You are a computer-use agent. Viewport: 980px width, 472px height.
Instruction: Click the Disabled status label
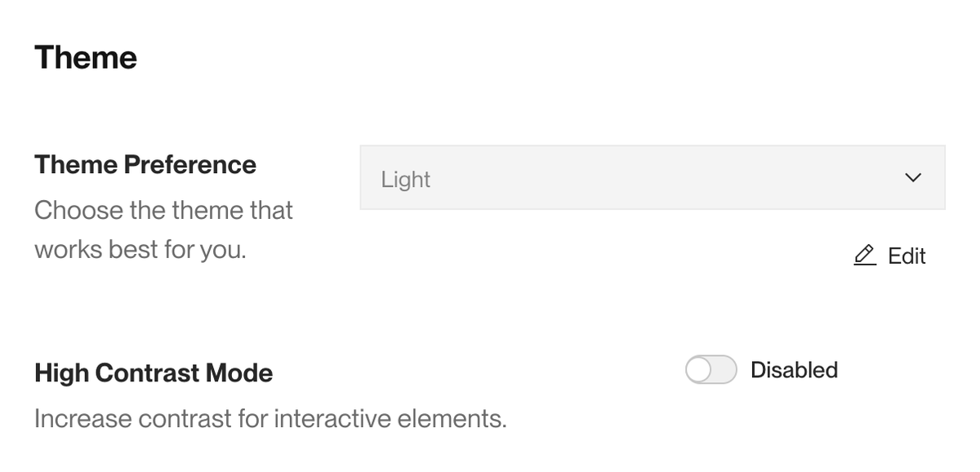click(x=794, y=369)
